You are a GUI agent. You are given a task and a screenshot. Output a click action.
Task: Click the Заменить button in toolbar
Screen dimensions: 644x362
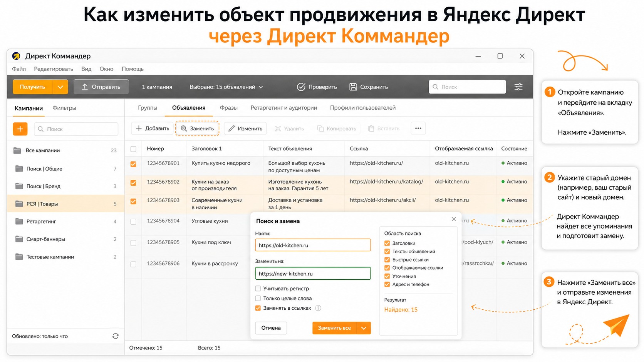197,128
